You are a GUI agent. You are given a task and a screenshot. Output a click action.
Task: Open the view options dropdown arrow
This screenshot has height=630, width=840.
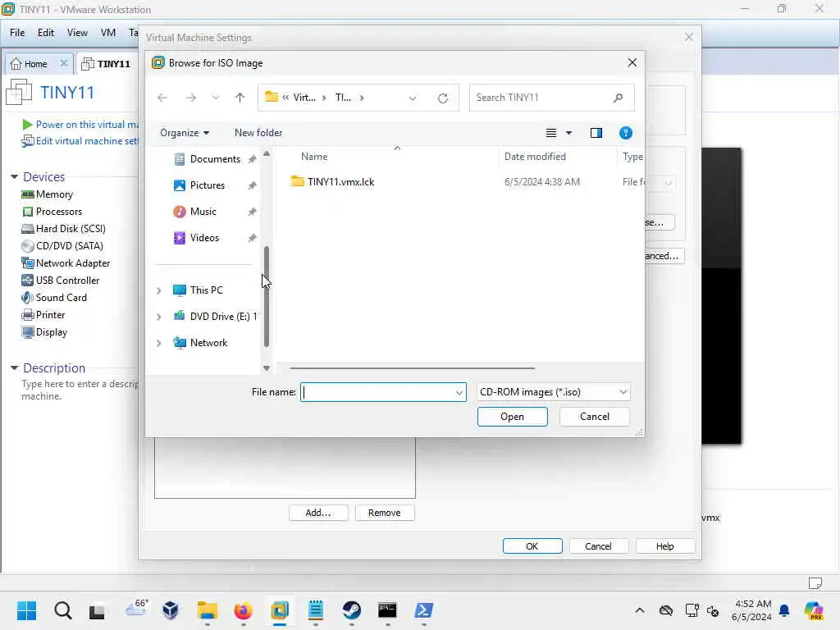pos(569,133)
